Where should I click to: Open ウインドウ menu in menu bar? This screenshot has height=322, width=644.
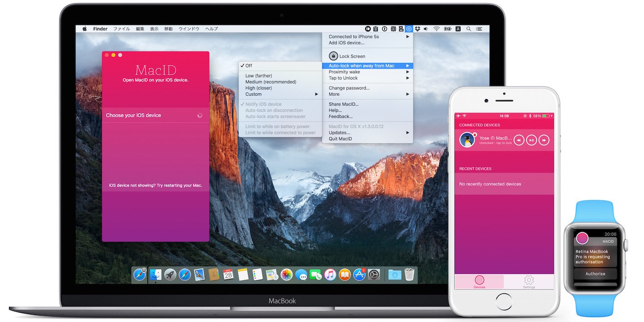pyautogui.click(x=189, y=29)
